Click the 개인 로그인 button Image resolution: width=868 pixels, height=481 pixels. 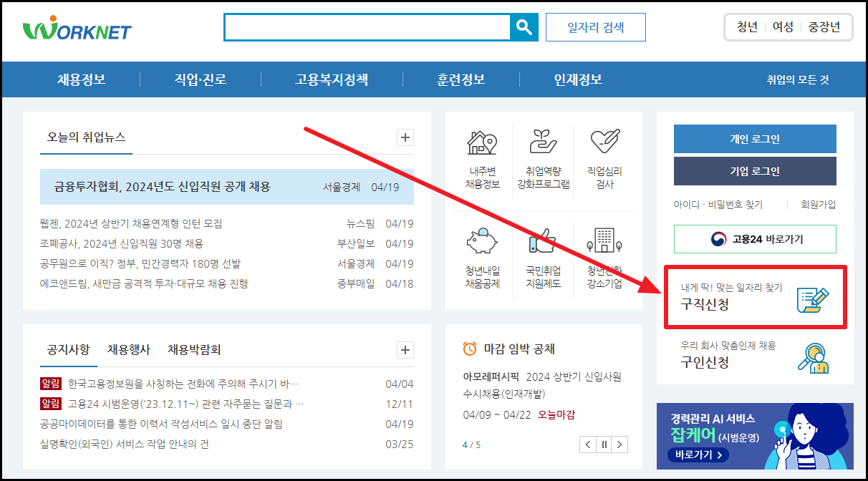point(754,139)
